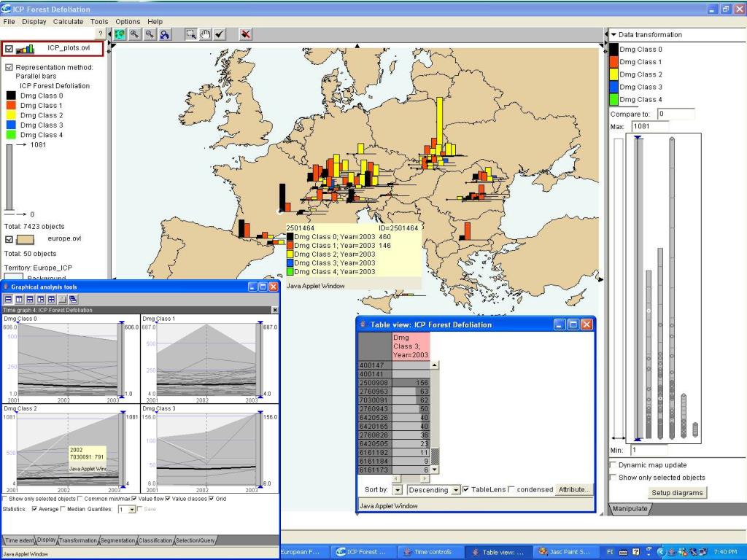Enable Show only selected objects under Dynamic map update
Viewport: 747px width, 560px height.
coord(614,478)
